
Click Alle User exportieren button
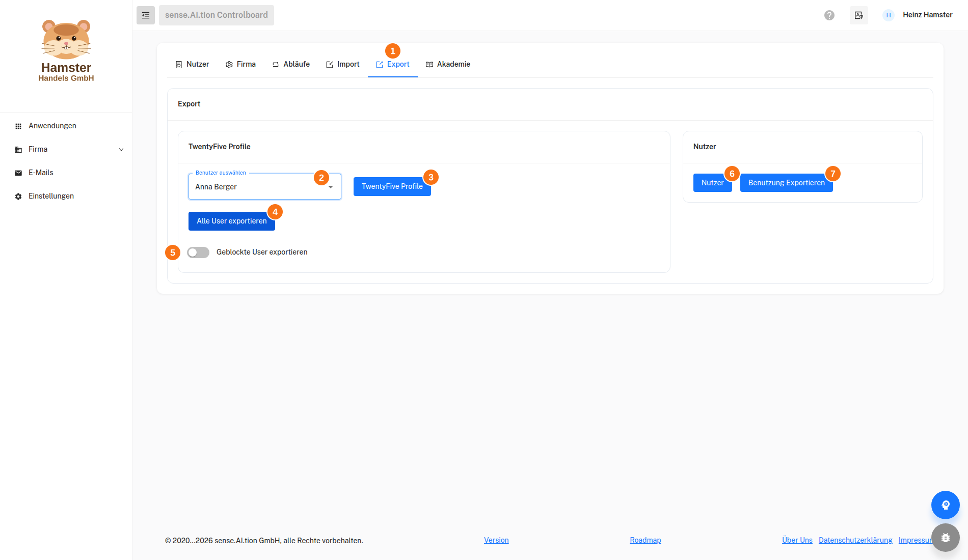click(232, 221)
